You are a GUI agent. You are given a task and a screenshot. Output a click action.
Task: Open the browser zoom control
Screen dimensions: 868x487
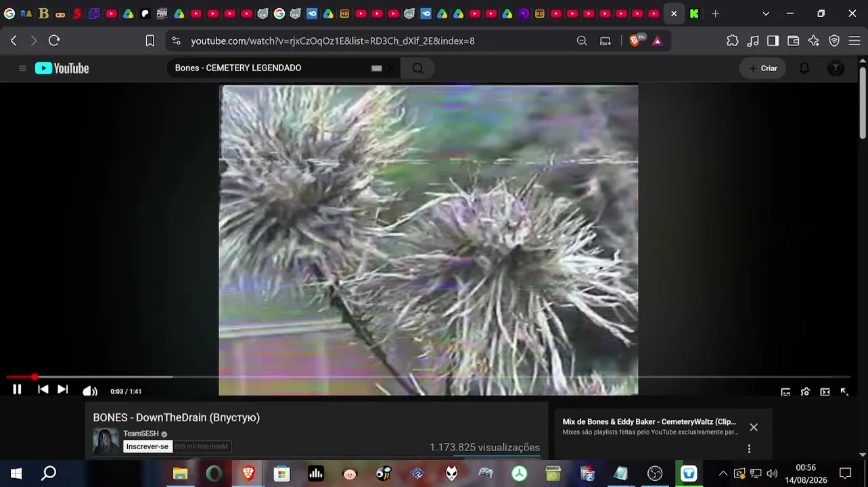point(582,41)
